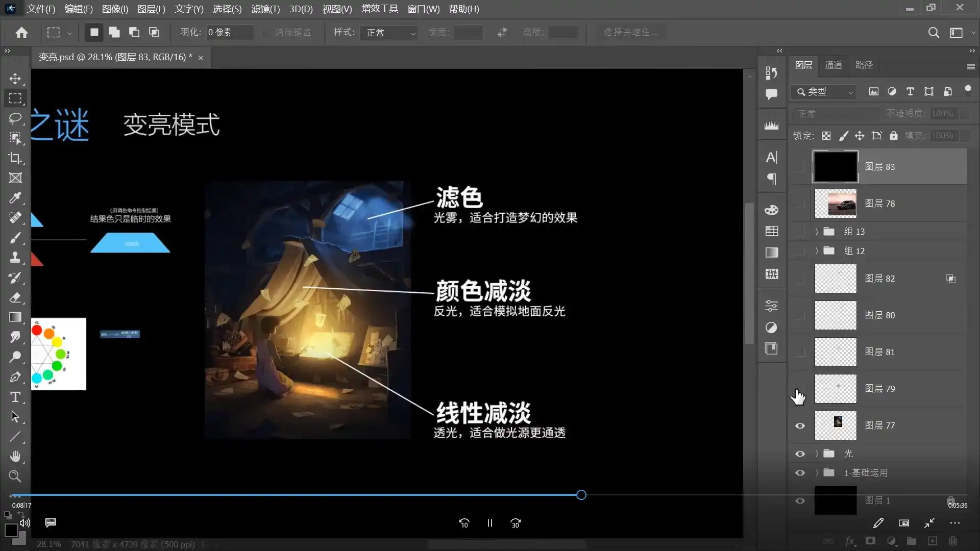Toggle visibility of the 光 group
Screen dimensions: 980x551
coord(800,453)
